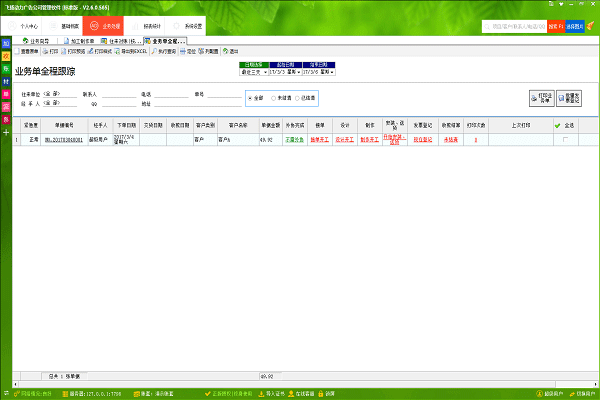Image resolution: width=600 pixels, height=400 pixels.
Task: Click the search field at top right
Action: [500, 25]
